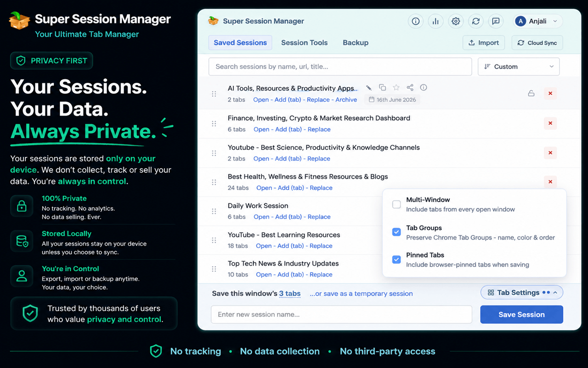Click the refresh arrows icon in header
Viewport: 588px width, 368px height.
tap(476, 21)
